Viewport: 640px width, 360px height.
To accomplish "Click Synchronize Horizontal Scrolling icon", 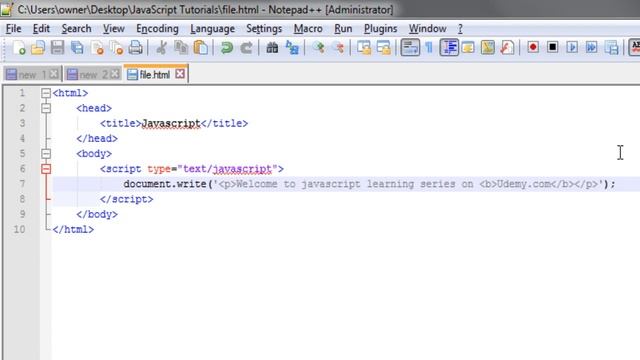I will coord(384,48).
